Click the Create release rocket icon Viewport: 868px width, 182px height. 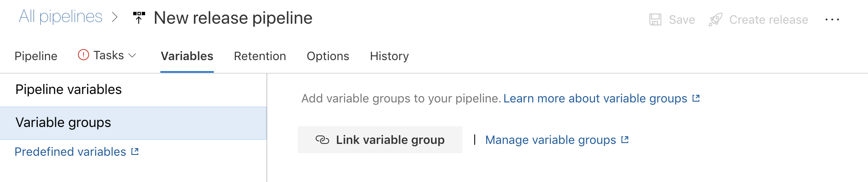[x=715, y=19]
